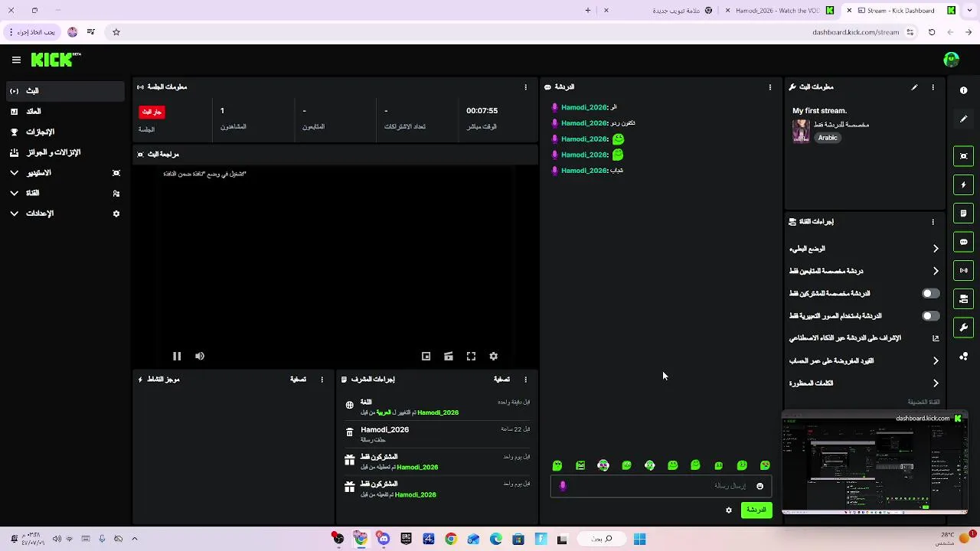Open stream info panel three-dot menu
This screenshot has width=980, height=551.
tap(933, 87)
